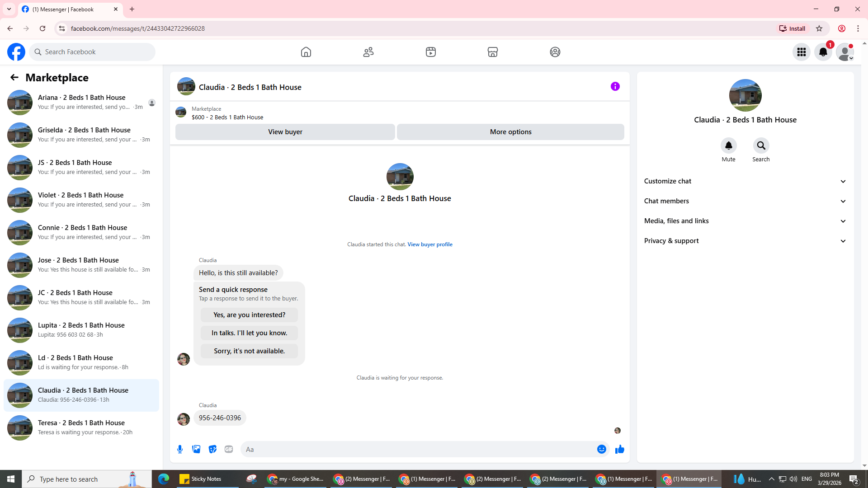Screen dimensions: 868x488
Task: Open the tab search dropdown arrow
Action: pyautogui.click(x=9, y=9)
